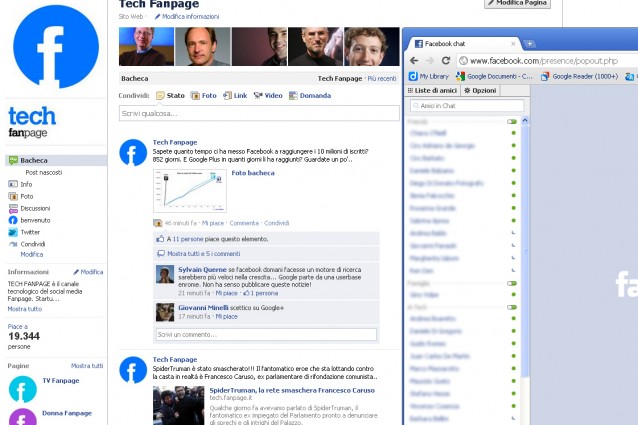Open Opzioni chat menu
The image size is (638, 425).
click(x=480, y=91)
